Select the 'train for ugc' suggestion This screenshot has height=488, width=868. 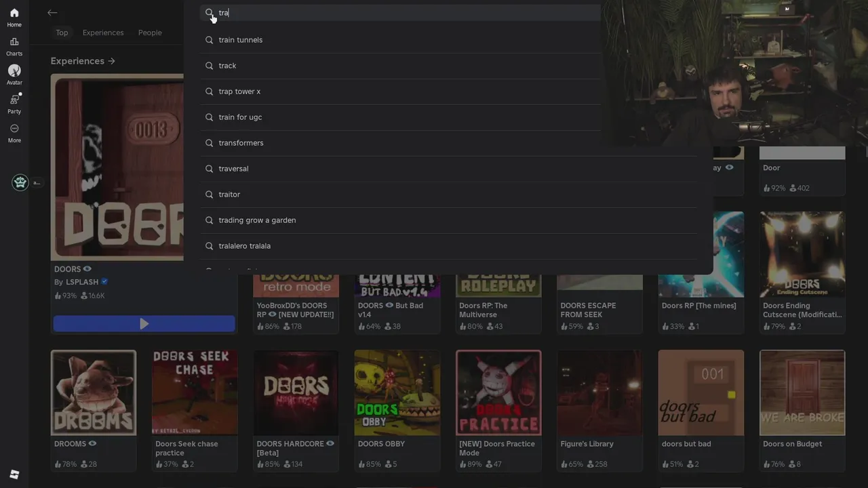(x=449, y=117)
